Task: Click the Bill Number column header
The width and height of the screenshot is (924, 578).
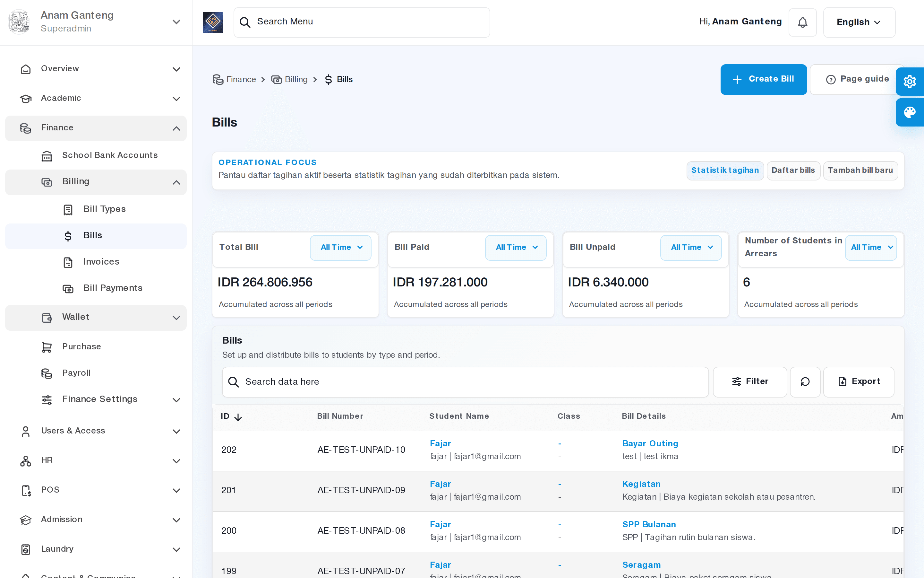Action: 340,416
